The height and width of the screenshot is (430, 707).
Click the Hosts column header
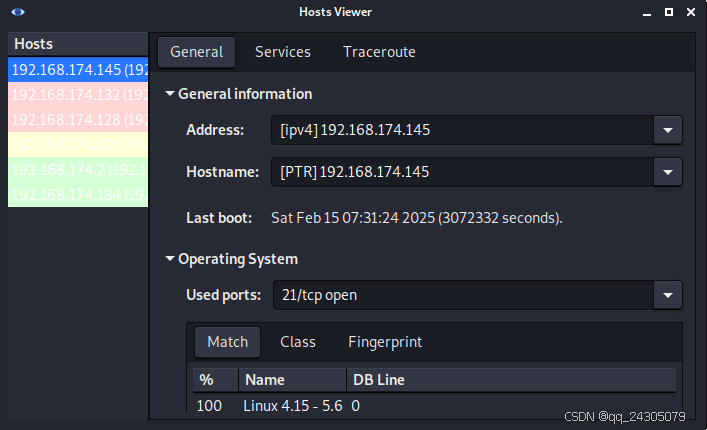(78, 44)
